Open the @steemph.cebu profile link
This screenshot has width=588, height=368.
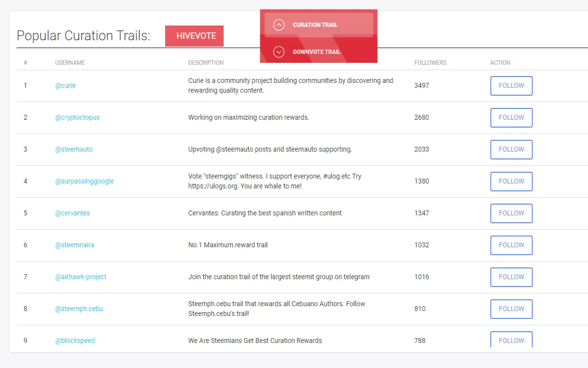[x=79, y=309]
